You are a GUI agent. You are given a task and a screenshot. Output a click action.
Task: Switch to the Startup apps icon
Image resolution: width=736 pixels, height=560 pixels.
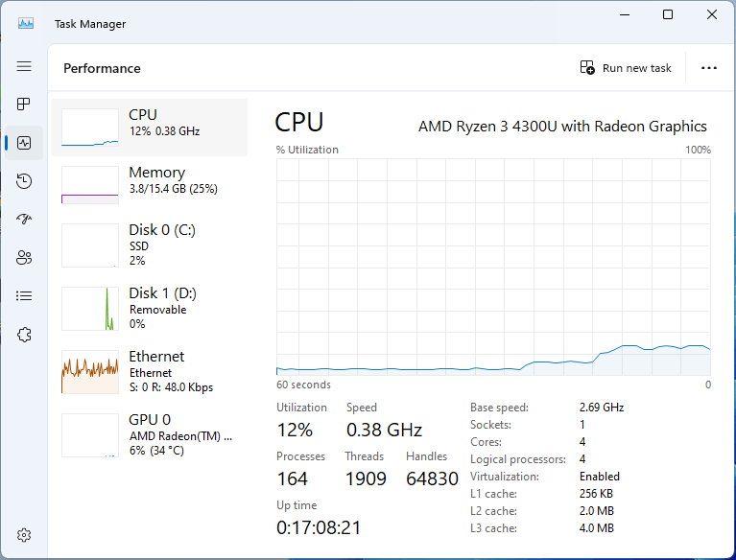pyautogui.click(x=24, y=220)
